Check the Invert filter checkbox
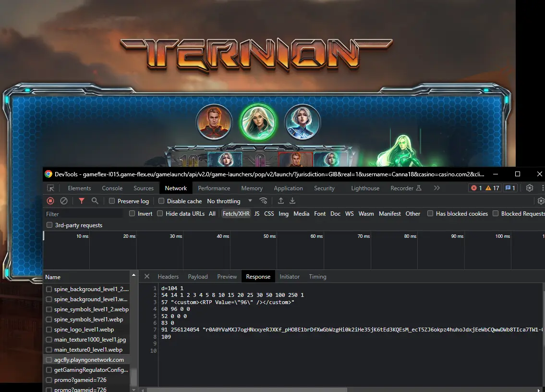The image size is (545, 392). point(132,213)
